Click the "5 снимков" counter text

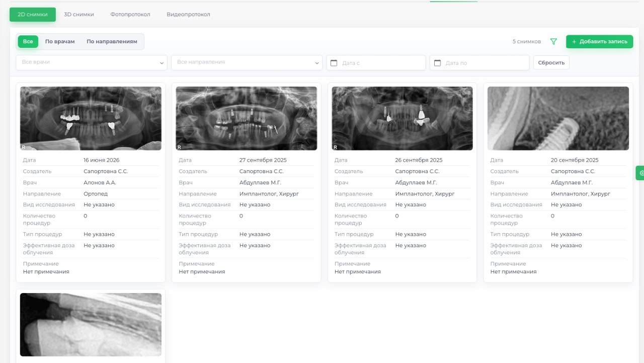(x=527, y=42)
